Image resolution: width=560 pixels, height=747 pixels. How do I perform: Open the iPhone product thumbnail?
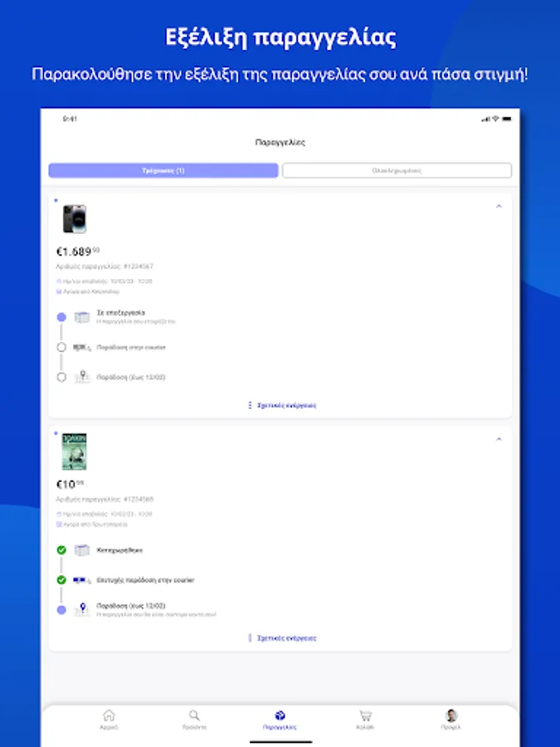pyautogui.click(x=75, y=219)
